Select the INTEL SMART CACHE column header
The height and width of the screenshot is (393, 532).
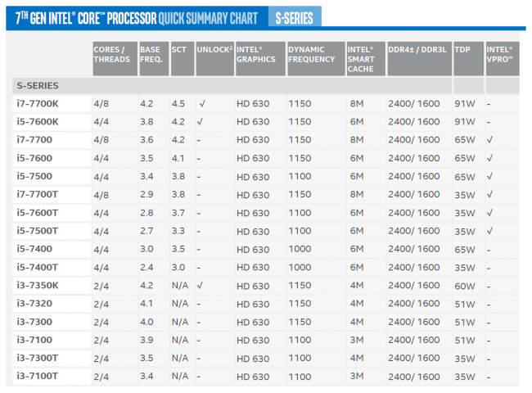pyautogui.click(x=363, y=59)
